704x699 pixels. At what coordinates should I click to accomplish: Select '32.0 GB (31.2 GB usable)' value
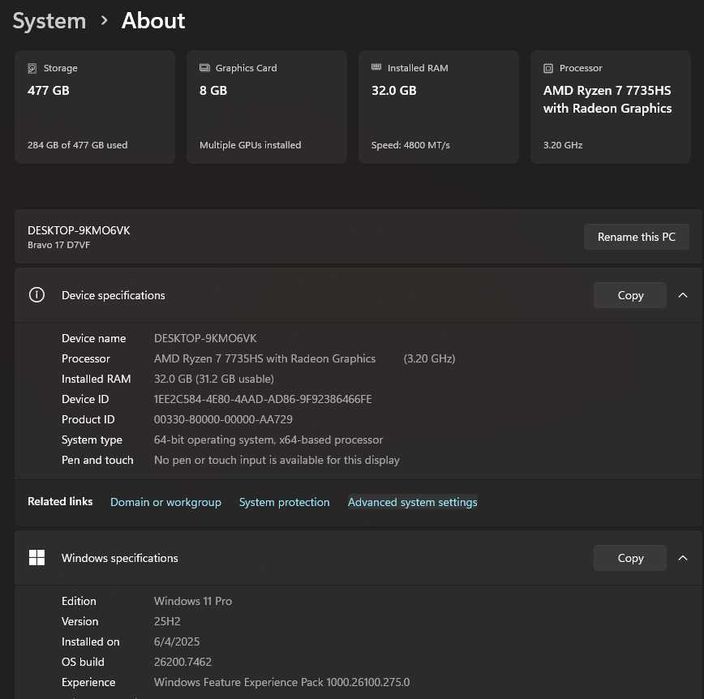coord(214,379)
